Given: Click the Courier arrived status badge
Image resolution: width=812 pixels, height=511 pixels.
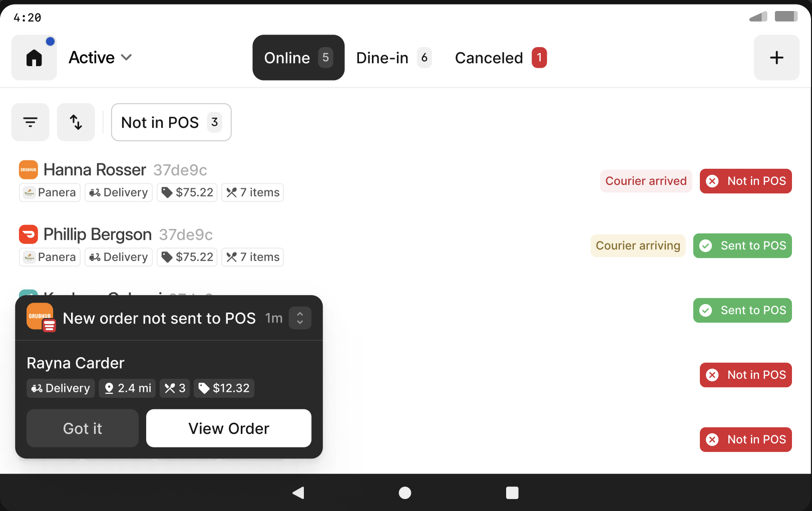Looking at the screenshot, I should pos(646,181).
